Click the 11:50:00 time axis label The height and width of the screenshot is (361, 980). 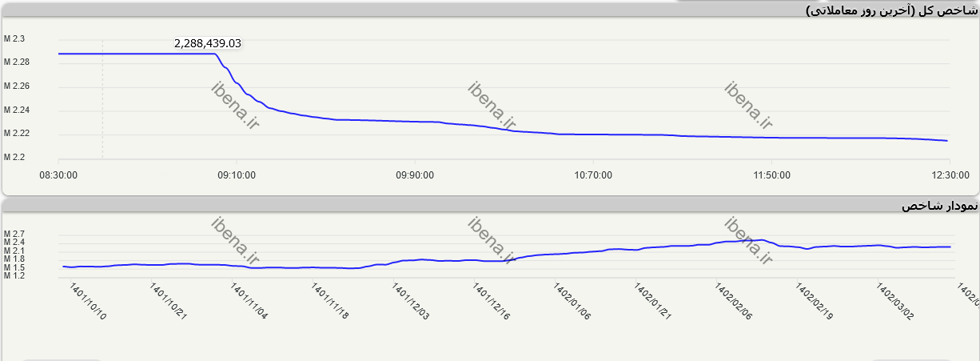click(x=771, y=175)
